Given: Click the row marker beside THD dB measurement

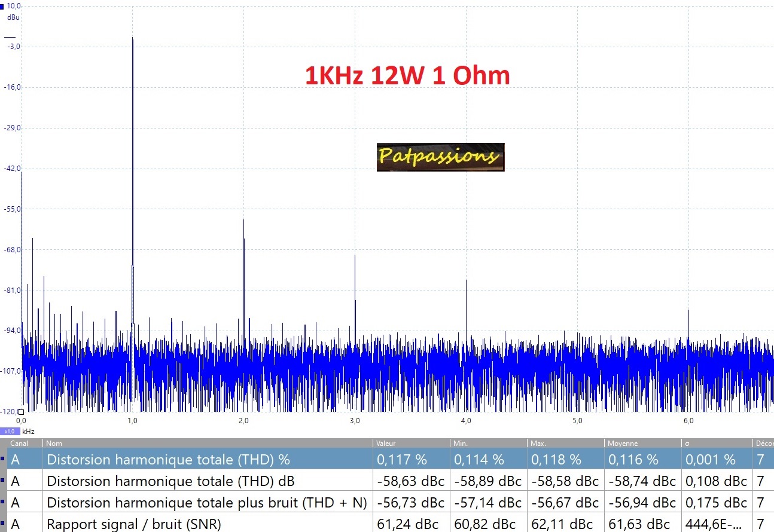Looking at the screenshot, I should click(3, 481).
